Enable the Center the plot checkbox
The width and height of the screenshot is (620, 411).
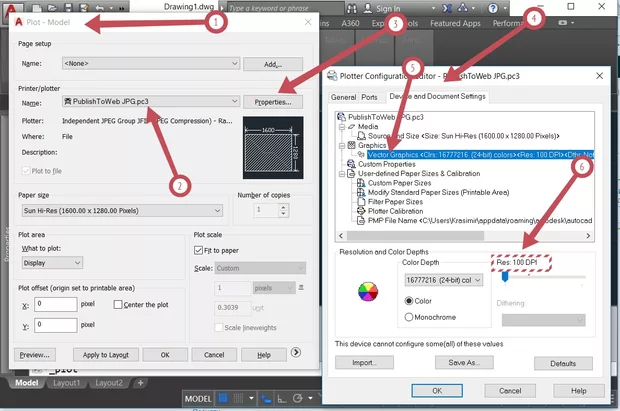(117, 304)
